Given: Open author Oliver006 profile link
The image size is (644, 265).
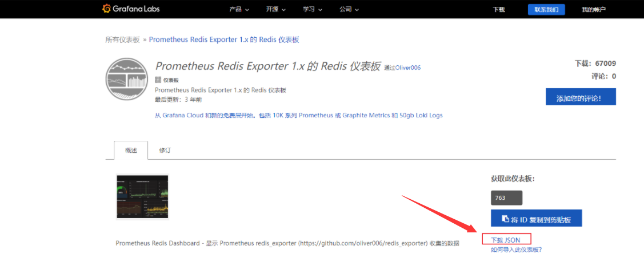Looking at the screenshot, I should point(408,68).
